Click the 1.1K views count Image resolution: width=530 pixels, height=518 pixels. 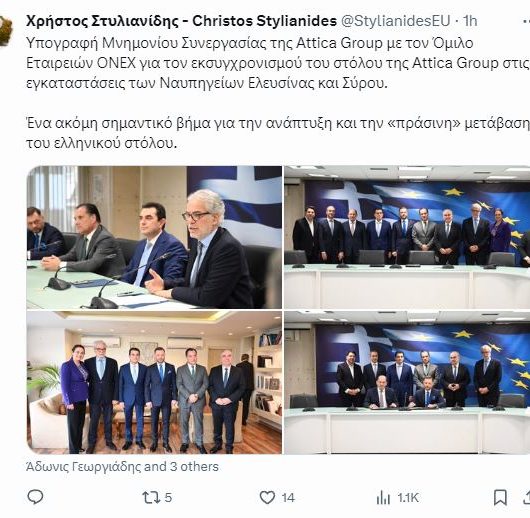coord(408,498)
